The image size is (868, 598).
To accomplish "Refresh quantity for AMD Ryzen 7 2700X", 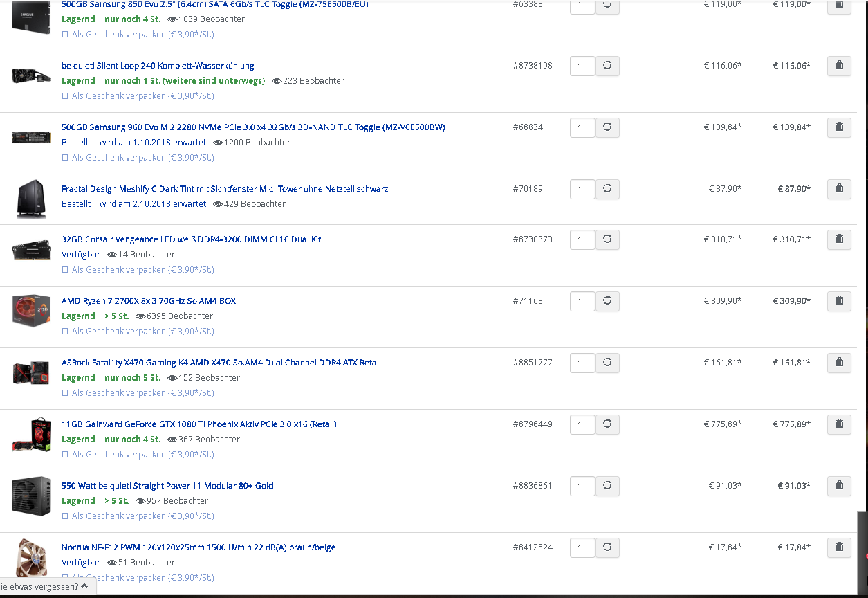I will pos(607,302).
